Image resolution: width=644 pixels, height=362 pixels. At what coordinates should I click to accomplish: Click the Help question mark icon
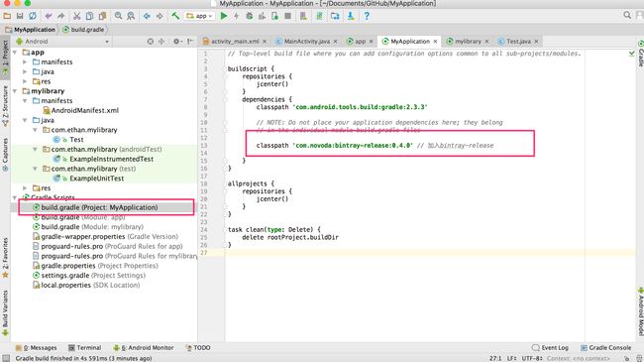pos(367,16)
